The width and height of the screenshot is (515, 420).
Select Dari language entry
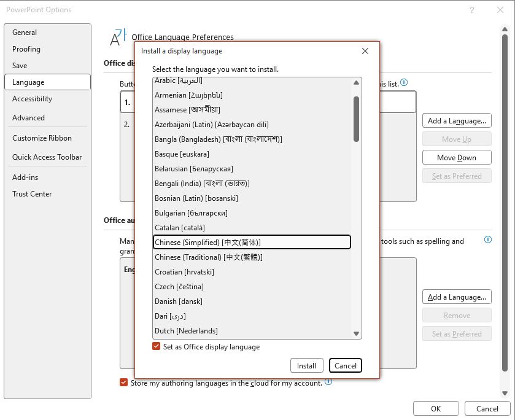point(252,316)
